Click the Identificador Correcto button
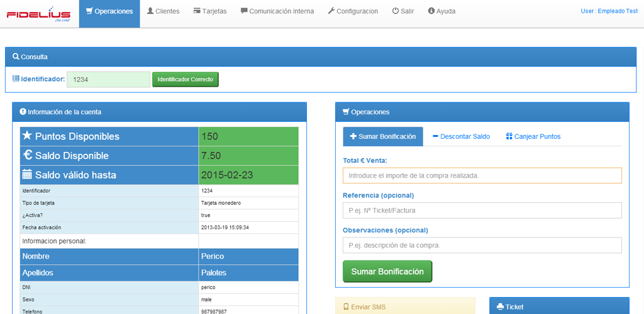644x314 pixels. (x=186, y=80)
